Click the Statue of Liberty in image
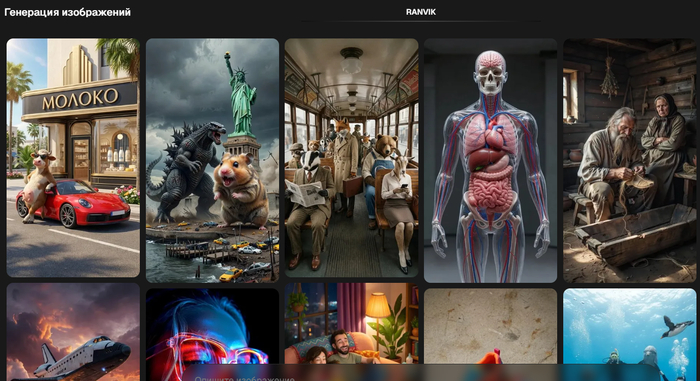This screenshot has width=700, height=381. (241, 95)
